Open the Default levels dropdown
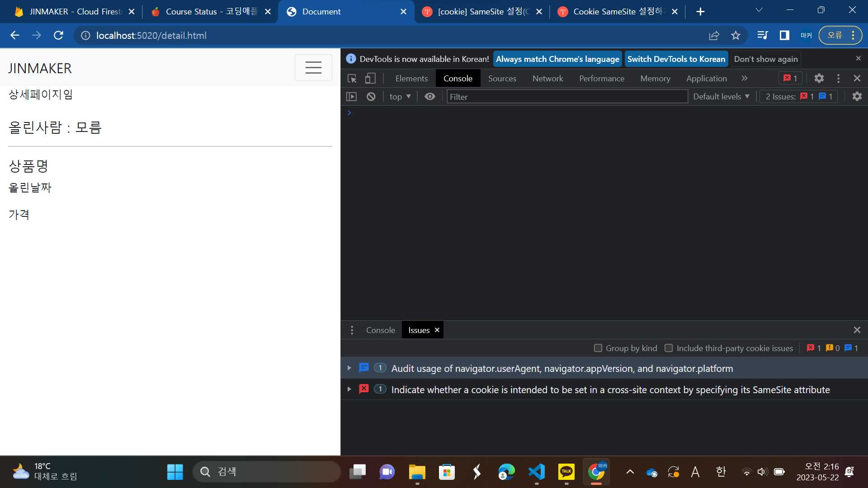The width and height of the screenshot is (868, 488). click(x=721, y=97)
